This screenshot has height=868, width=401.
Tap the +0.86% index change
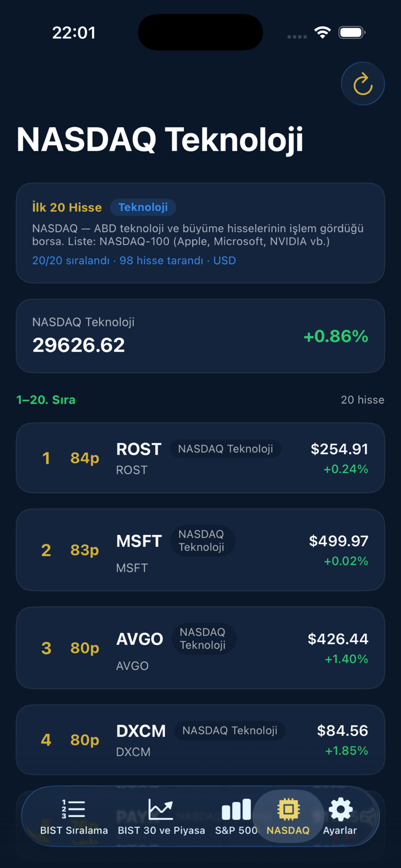click(x=336, y=336)
